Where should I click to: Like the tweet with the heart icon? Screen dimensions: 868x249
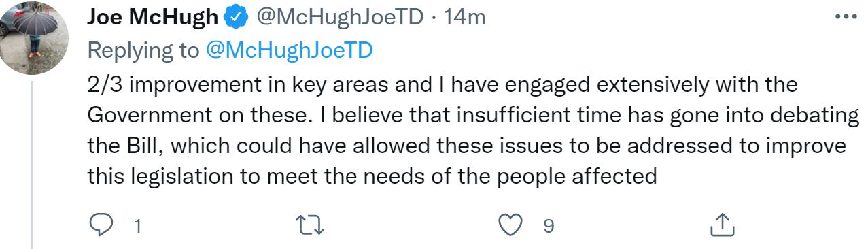[511, 226]
